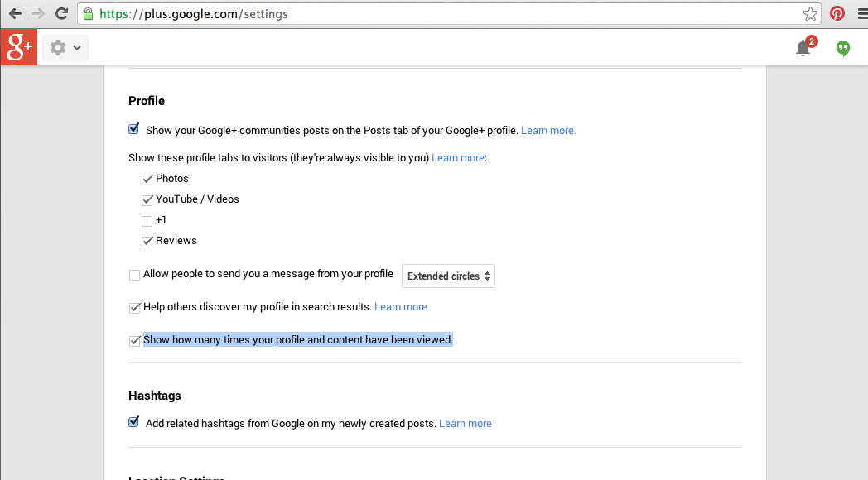Check allow people to send you a message
The image size is (868, 480).
point(134,274)
